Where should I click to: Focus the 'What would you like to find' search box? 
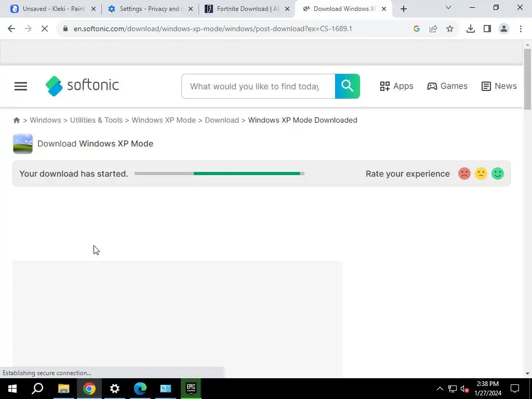point(258,86)
